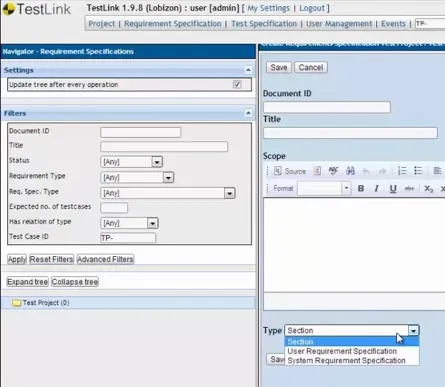Focus the filter Document ID field
This screenshot has width=445, height=387.
click(x=141, y=132)
